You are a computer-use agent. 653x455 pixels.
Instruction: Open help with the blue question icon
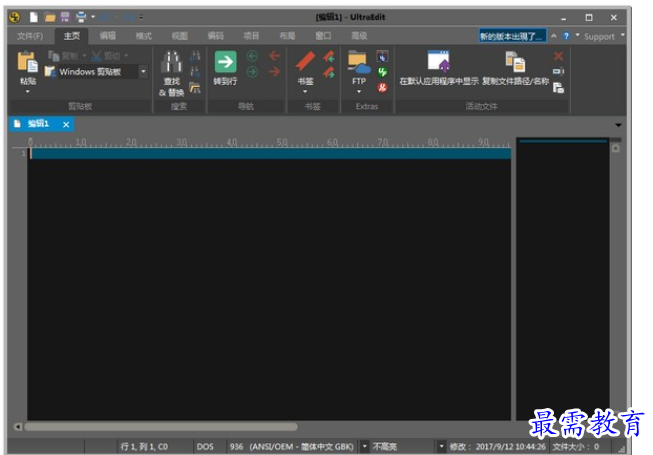[x=566, y=36]
